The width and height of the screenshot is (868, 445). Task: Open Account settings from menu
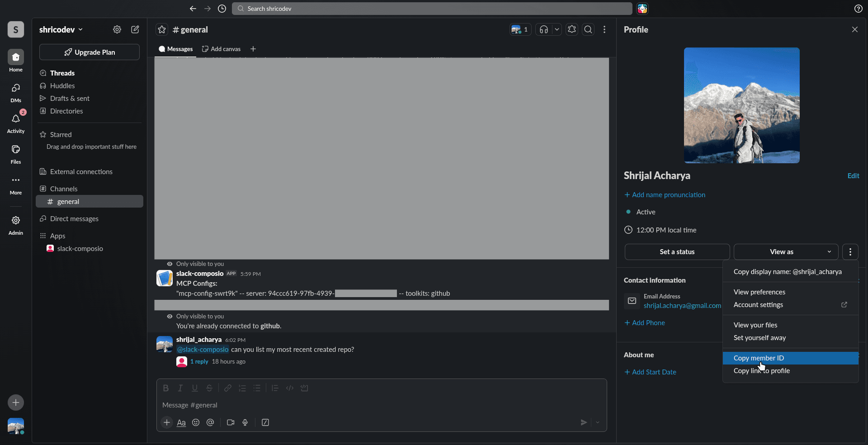tap(791, 305)
